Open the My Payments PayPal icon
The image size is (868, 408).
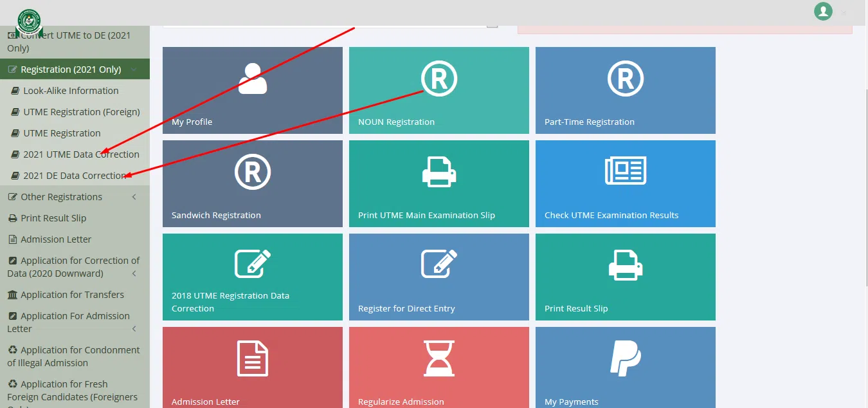(626, 358)
